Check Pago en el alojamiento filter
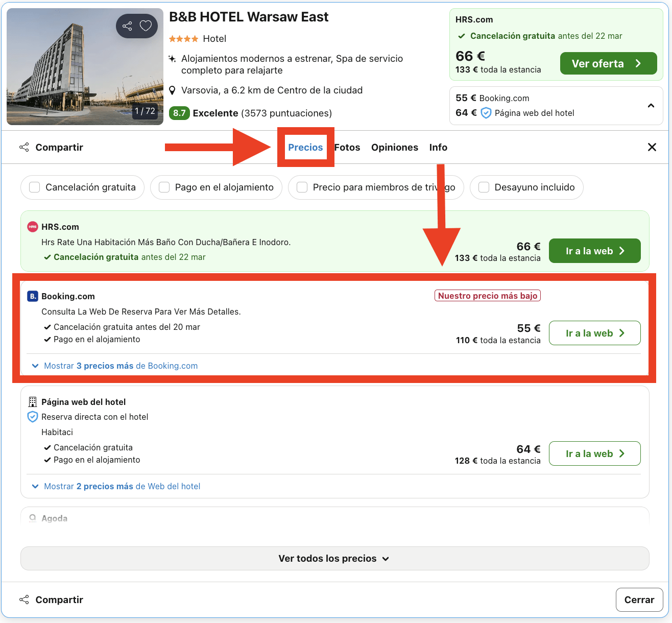The image size is (672, 623). 164,187
